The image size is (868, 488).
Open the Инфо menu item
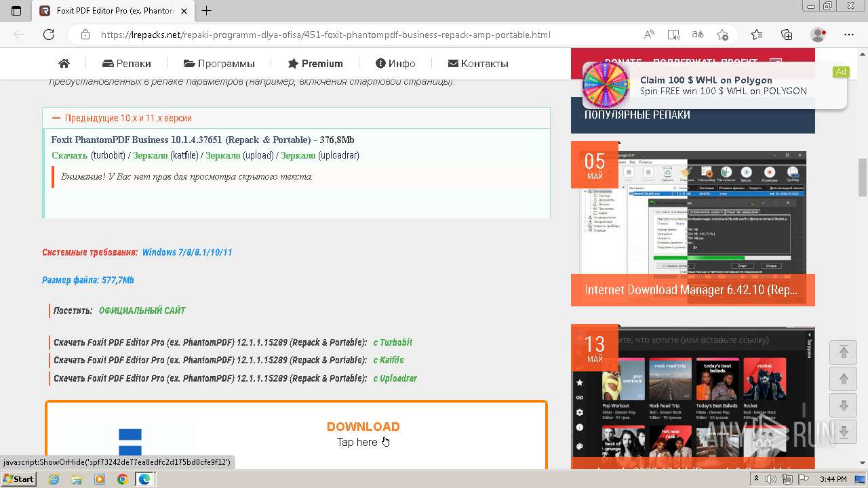tap(395, 64)
